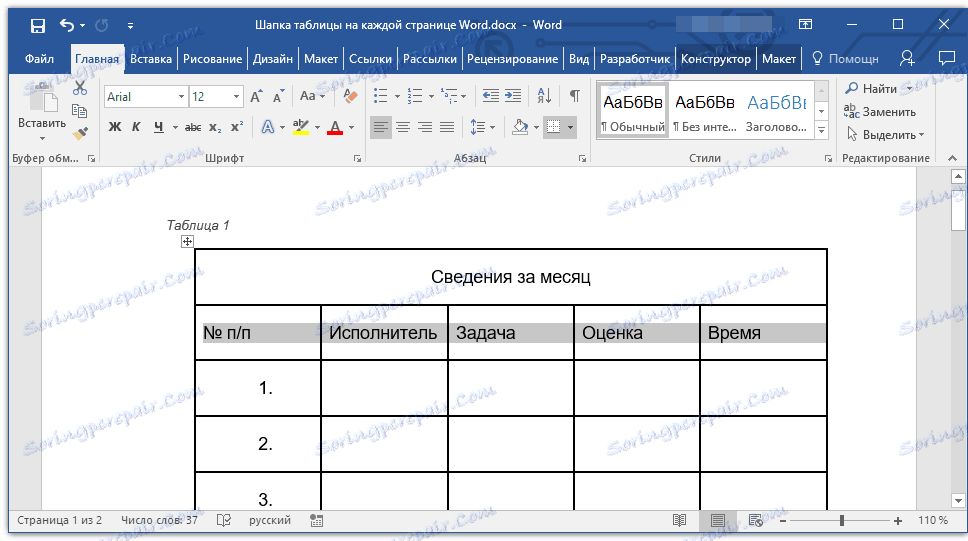Switch to the Ссылки tab
Viewport: 968px width, 541px height.
(x=370, y=59)
